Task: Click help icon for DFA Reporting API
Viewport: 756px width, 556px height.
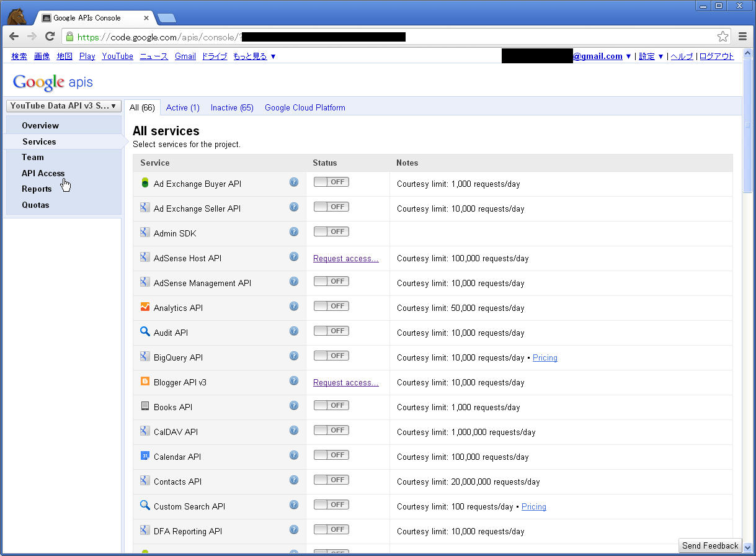Action: click(x=294, y=530)
